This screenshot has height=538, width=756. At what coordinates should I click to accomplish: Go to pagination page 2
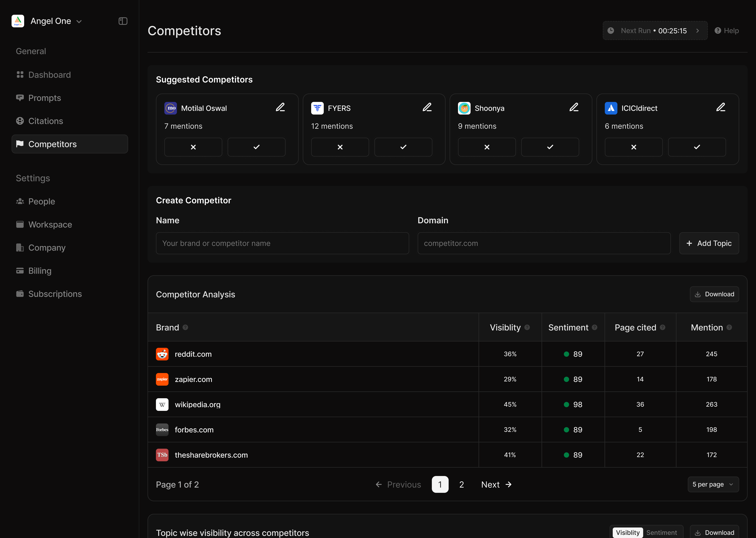tap(461, 484)
